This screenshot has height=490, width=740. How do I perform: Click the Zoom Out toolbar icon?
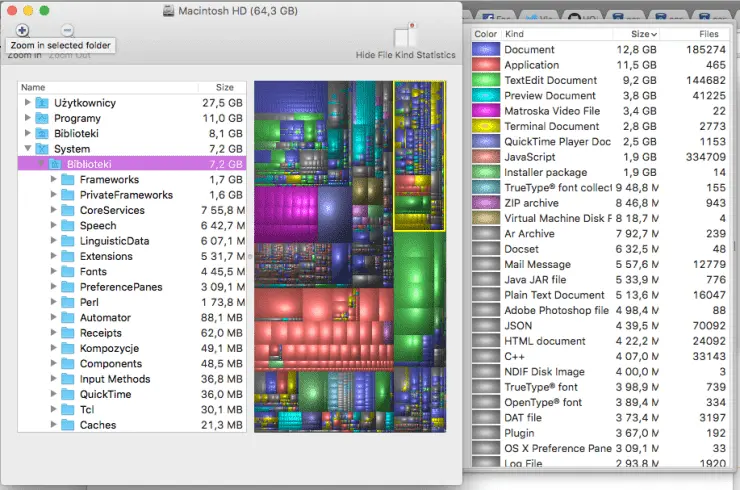pyautogui.click(x=66, y=31)
